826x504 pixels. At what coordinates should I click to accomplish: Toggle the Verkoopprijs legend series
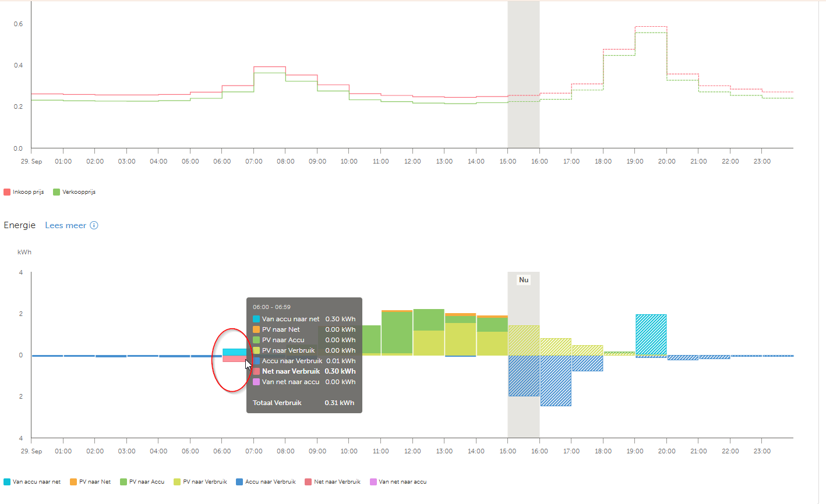[74, 192]
